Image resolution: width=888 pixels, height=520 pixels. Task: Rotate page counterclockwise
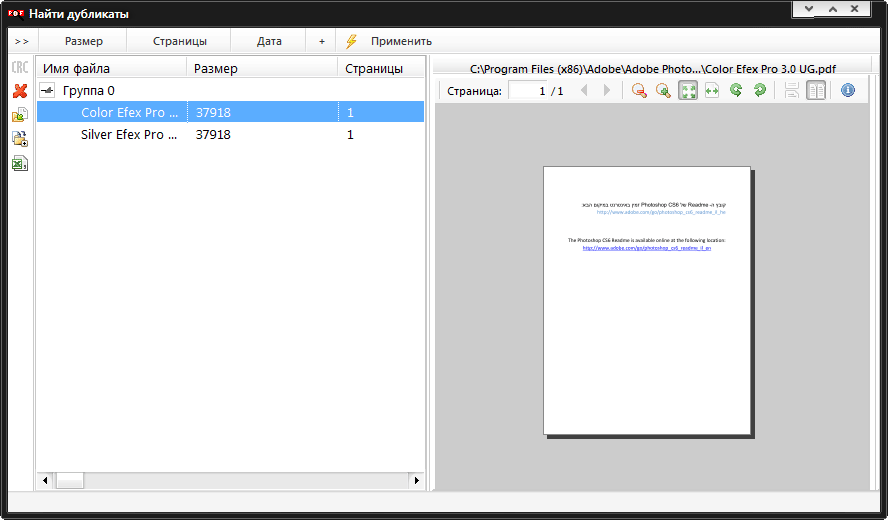[x=736, y=91]
